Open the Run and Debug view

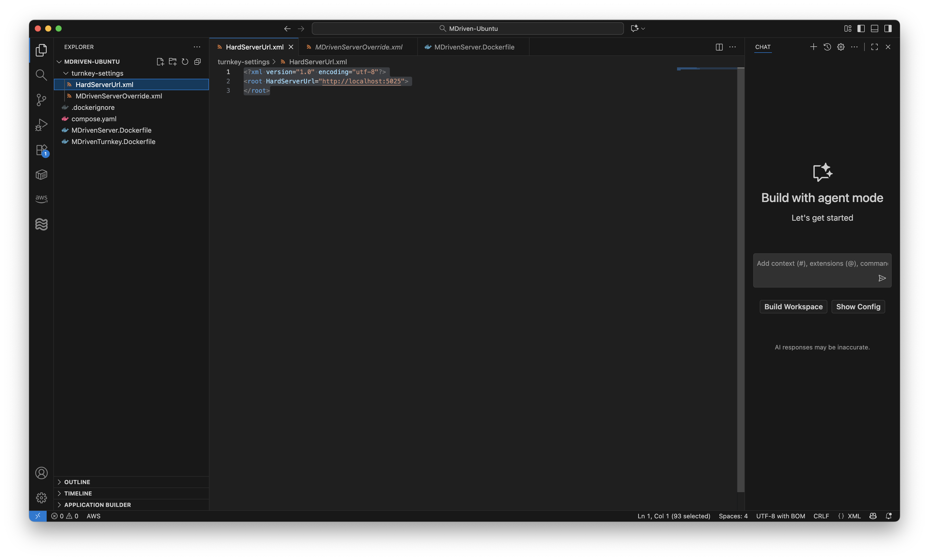tap(41, 125)
